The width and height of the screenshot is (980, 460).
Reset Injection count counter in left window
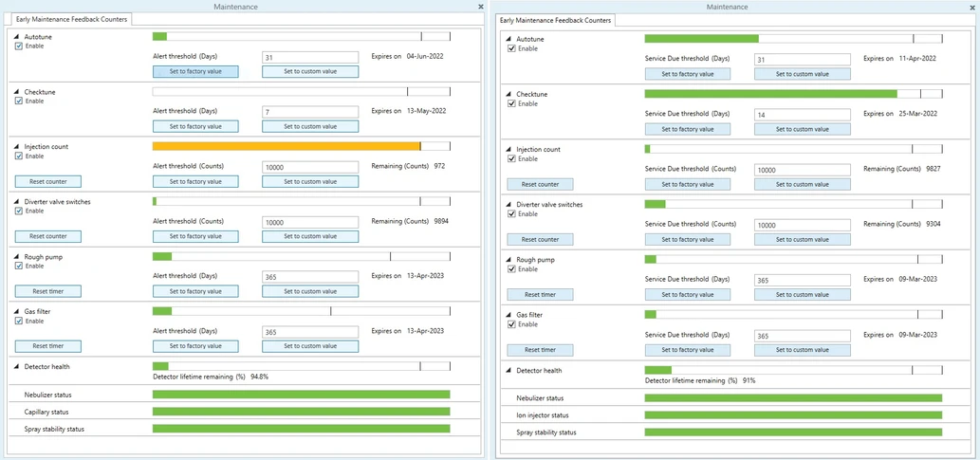pyautogui.click(x=47, y=182)
